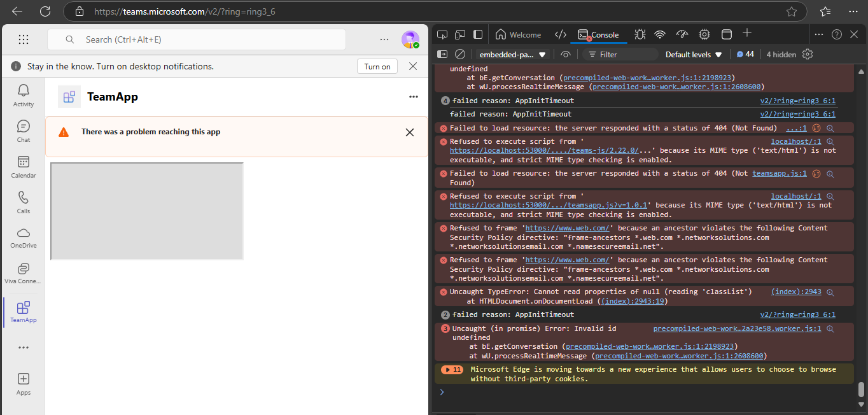Expand the Default levels dropdown
This screenshot has width=868, height=415.
pos(694,55)
